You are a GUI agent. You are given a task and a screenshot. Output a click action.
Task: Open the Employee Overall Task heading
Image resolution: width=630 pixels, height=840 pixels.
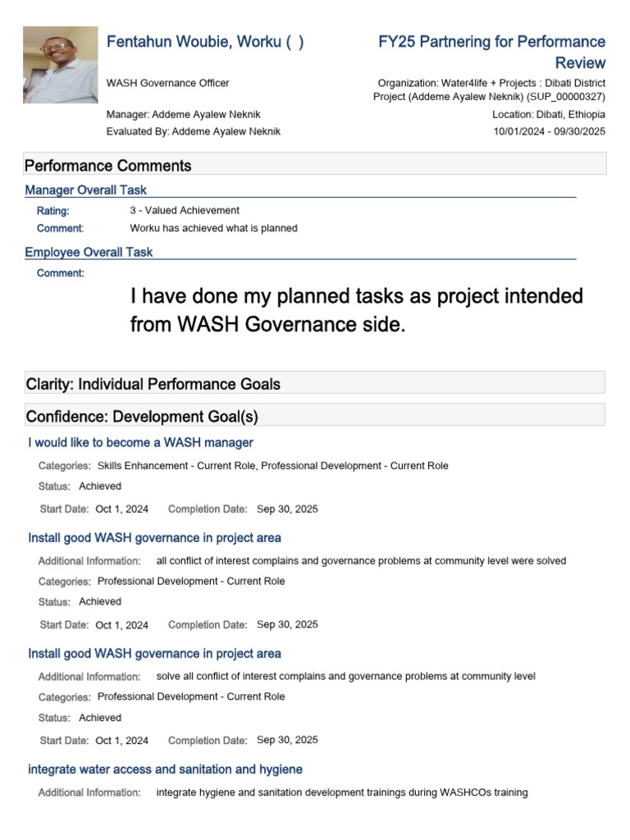coord(89,253)
